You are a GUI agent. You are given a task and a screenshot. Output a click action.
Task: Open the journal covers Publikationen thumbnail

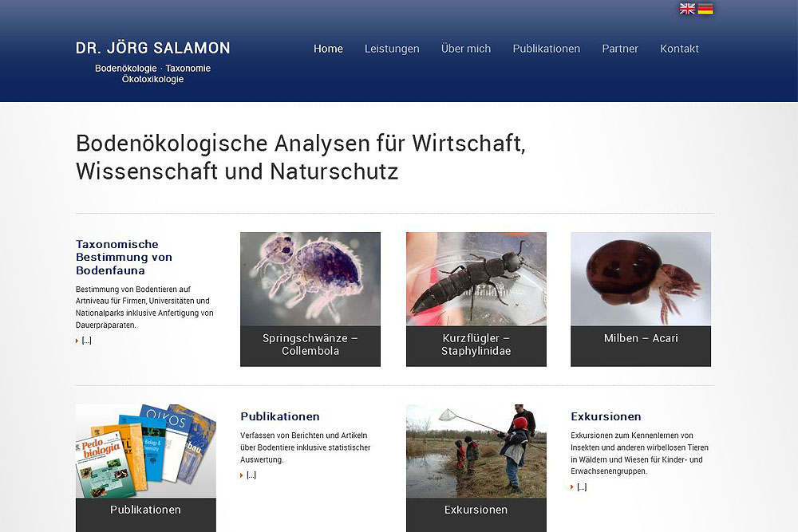pos(145,451)
